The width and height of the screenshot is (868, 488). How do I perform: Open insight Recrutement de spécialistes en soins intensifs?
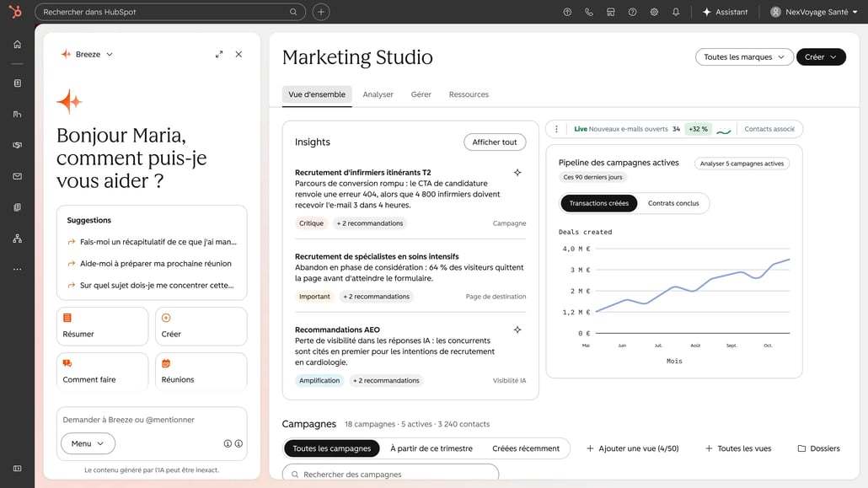377,256
